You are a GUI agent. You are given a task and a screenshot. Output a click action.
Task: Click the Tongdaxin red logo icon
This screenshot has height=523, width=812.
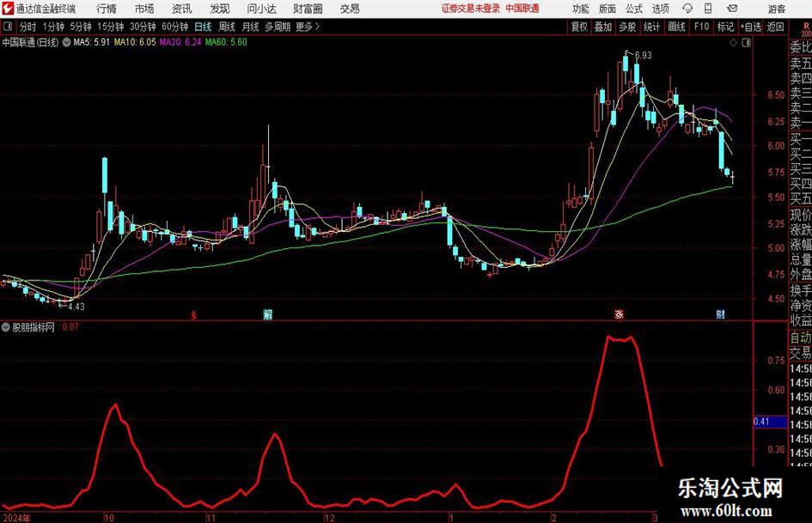[x=7, y=9]
